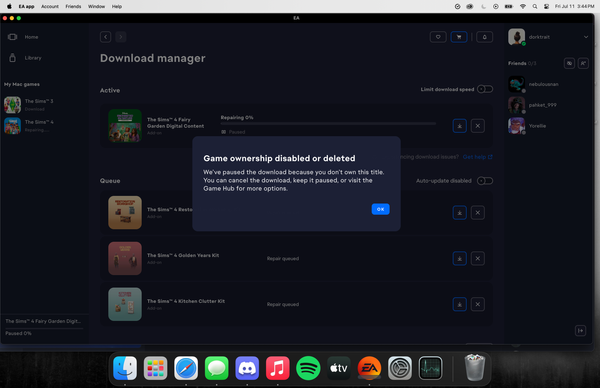Click the dorktrait profile avatar

click(516, 37)
